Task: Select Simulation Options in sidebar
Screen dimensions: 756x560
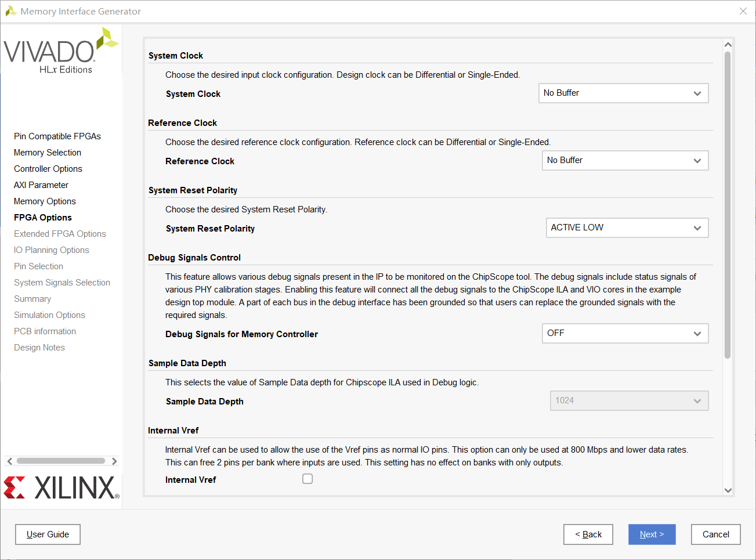Action: pos(49,315)
